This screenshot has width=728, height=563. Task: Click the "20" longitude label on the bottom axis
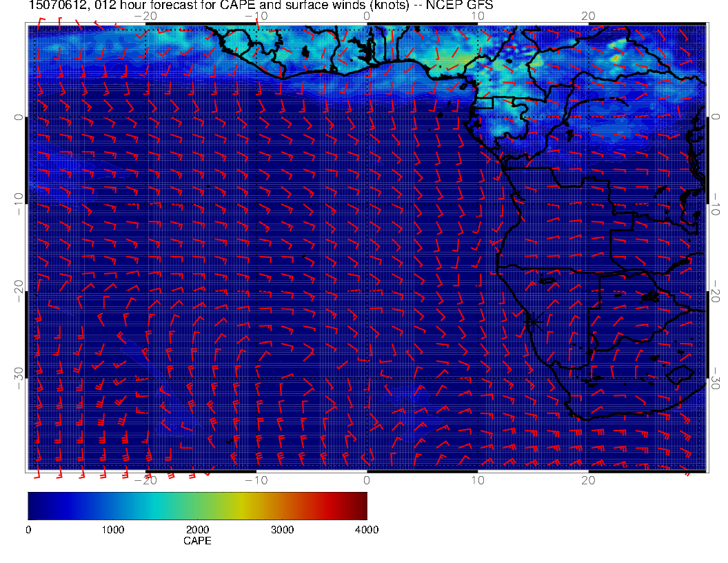(588, 480)
